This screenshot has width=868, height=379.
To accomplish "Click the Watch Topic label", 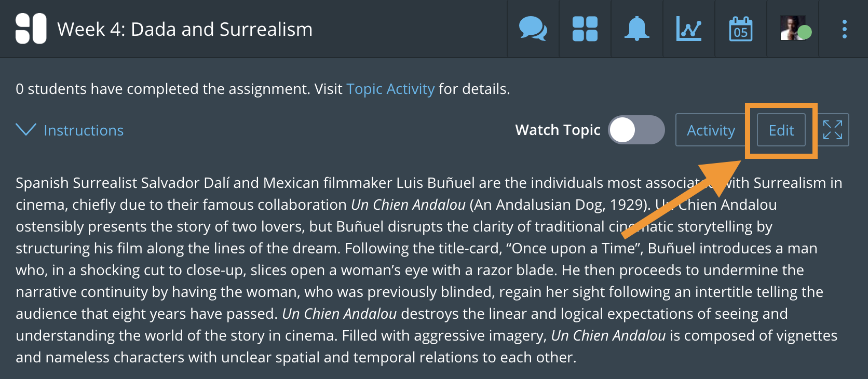I will (557, 130).
